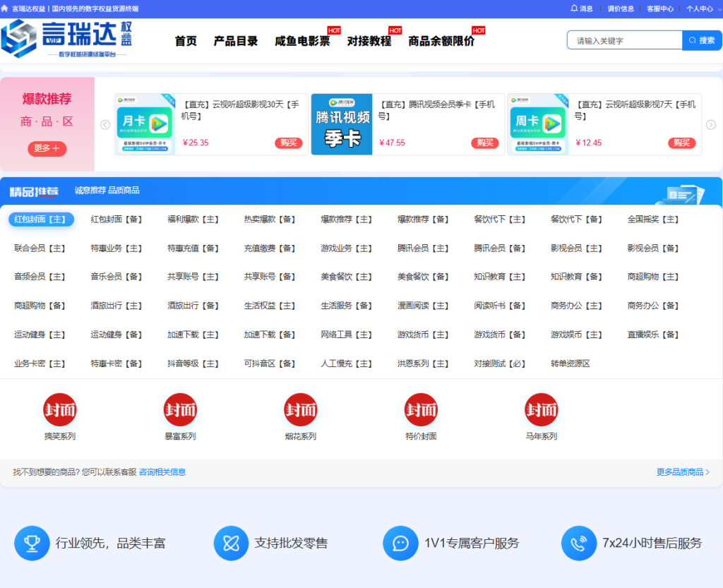
Task: Click the 1V1专属客户服务 chat icon
Action: click(400, 543)
